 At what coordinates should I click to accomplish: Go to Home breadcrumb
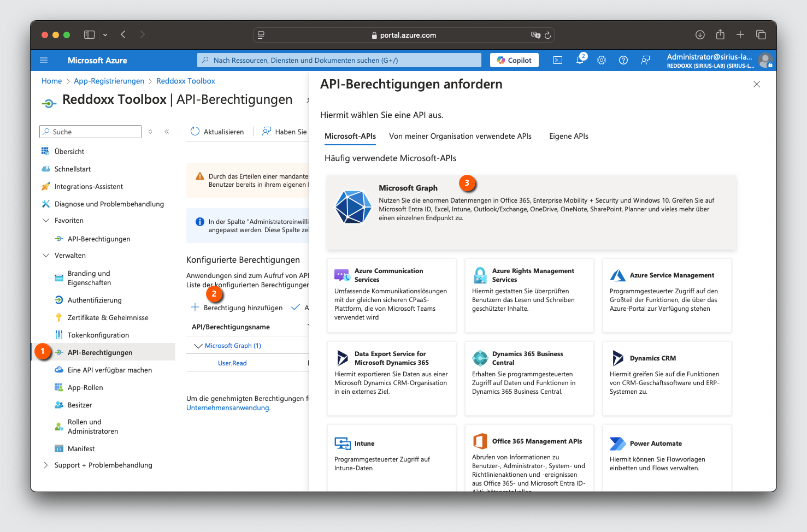[x=51, y=81]
